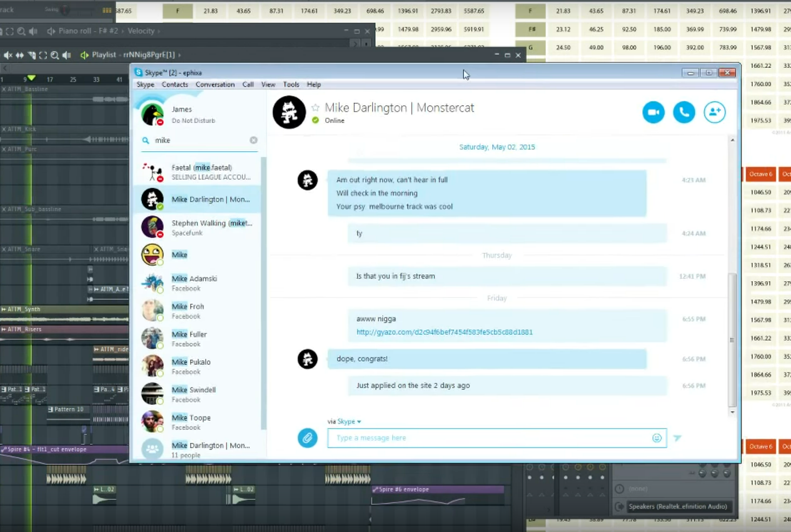Open the Skype menu
Viewport: 791px width, 532px height.
[145, 84]
